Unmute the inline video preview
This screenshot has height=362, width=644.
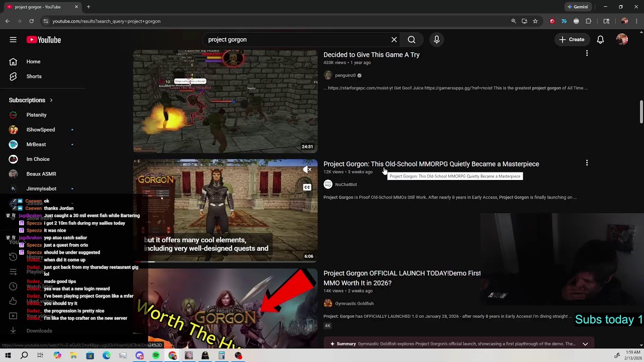coord(307,170)
